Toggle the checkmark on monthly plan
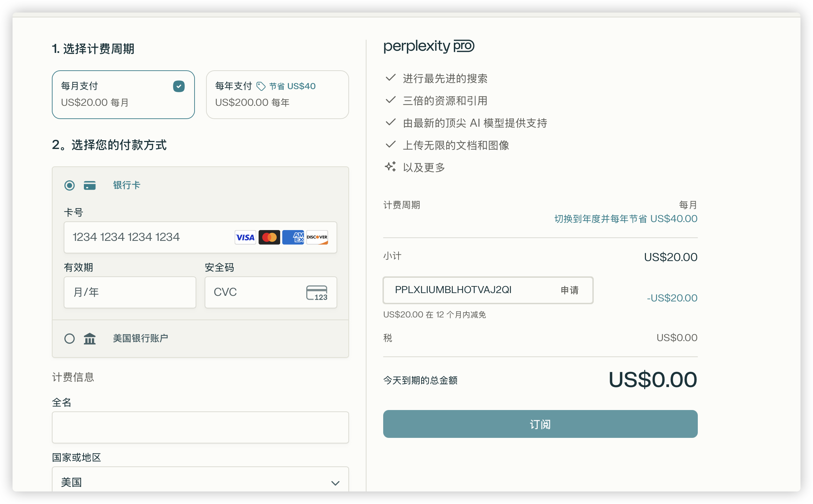The image size is (813, 504). pyautogui.click(x=179, y=86)
